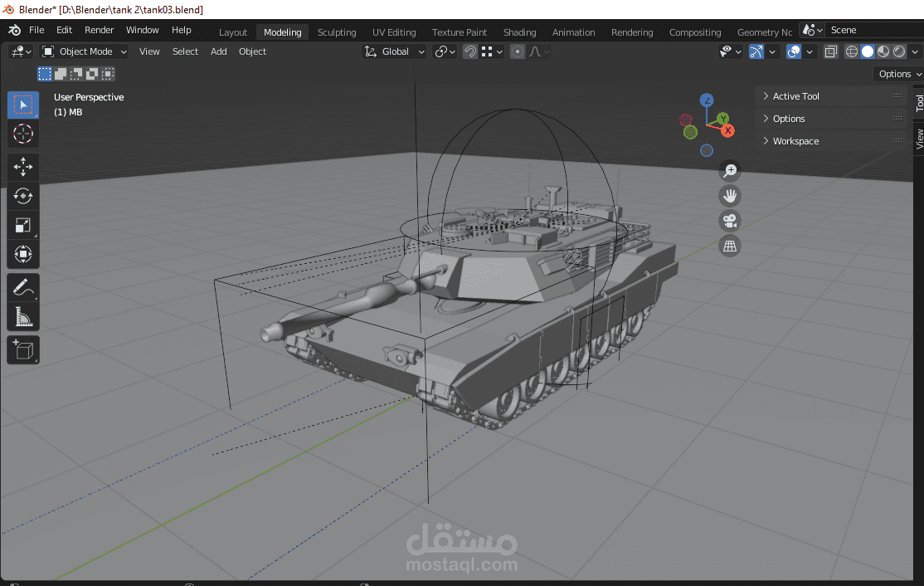Toggle proportional editing
The image size is (924, 586).
coord(518,52)
